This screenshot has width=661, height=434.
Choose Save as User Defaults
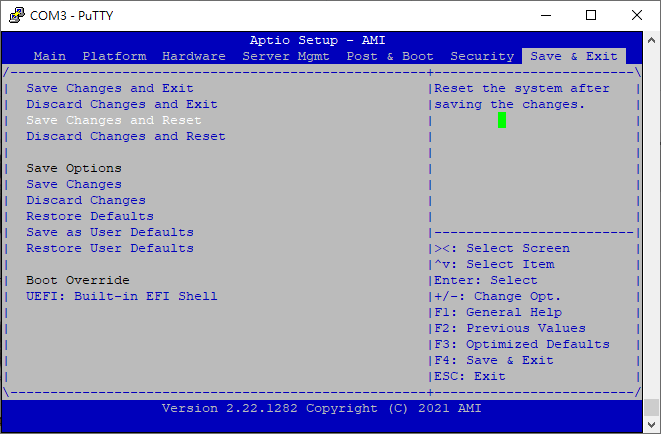pyautogui.click(x=110, y=232)
